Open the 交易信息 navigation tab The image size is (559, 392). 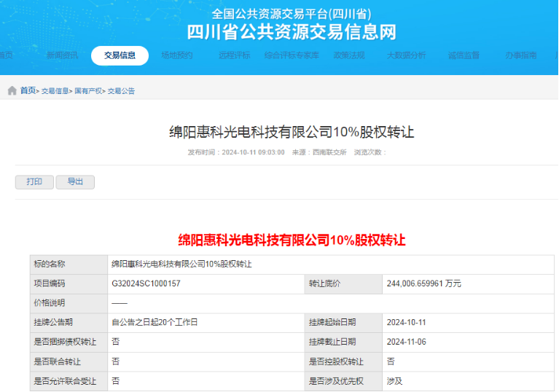[x=120, y=55]
